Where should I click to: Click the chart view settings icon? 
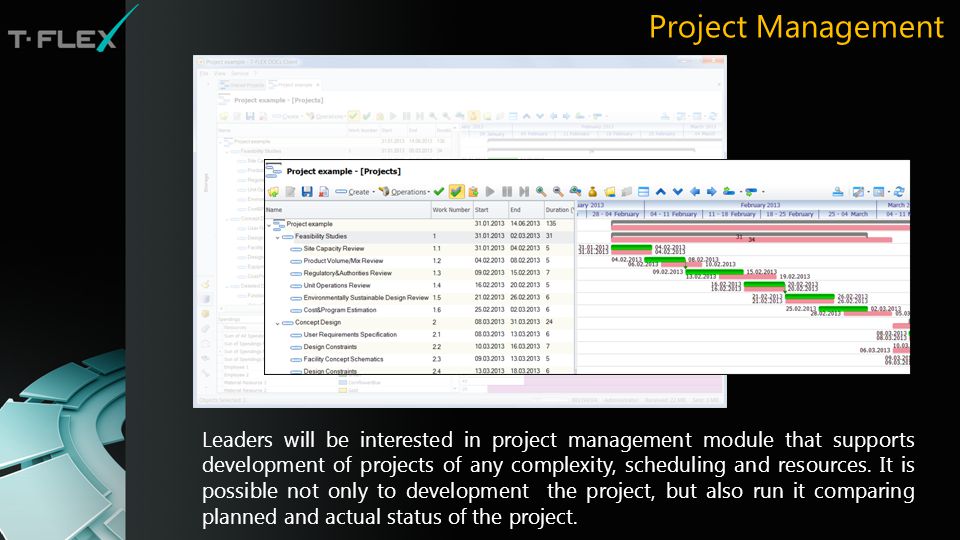858,192
